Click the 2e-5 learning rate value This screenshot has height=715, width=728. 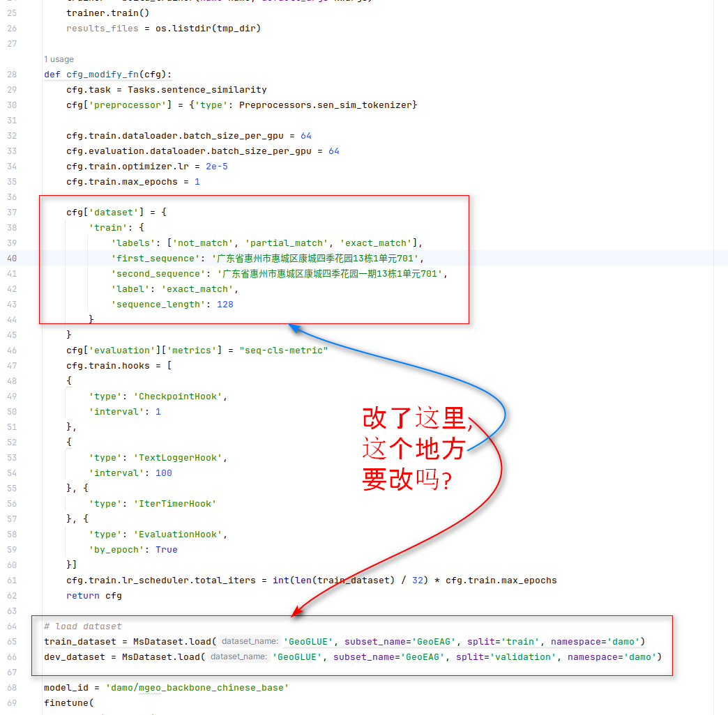coord(216,166)
